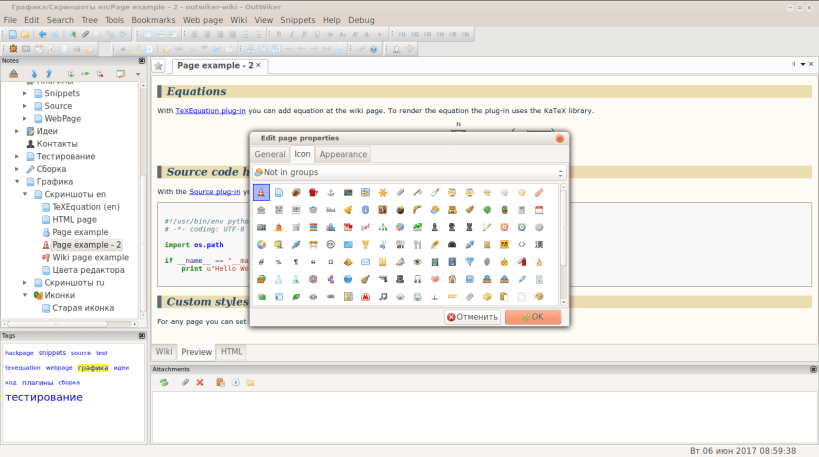
Task: Switch to the Appearance tab in the dialog
Action: coord(343,155)
